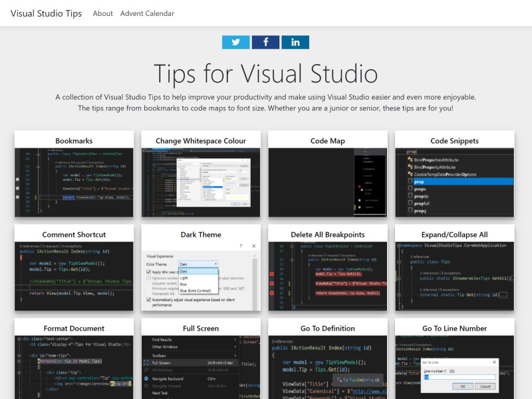
Task: Click the Format Document title
Action: (74, 329)
